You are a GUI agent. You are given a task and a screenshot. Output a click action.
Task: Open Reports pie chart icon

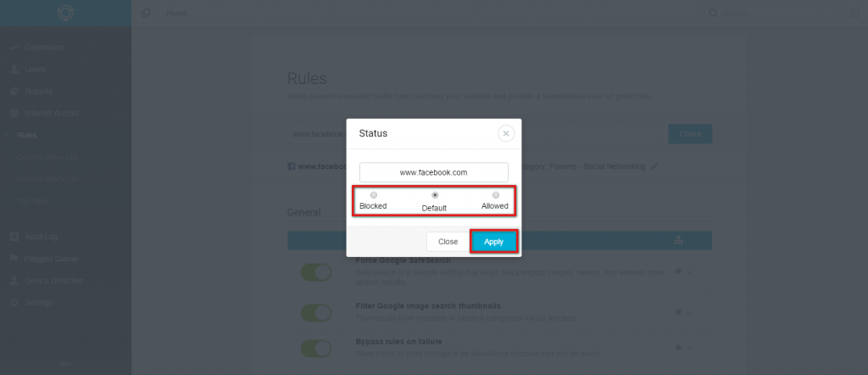pos(14,92)
